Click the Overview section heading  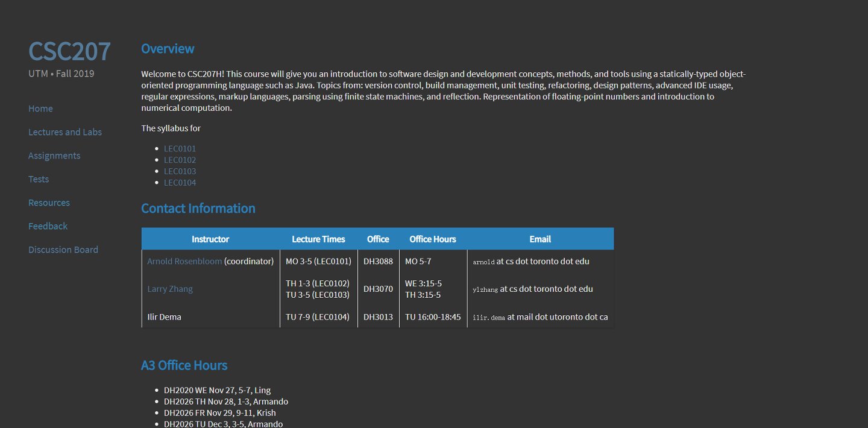pyautogui.click(x=168, y=49)
